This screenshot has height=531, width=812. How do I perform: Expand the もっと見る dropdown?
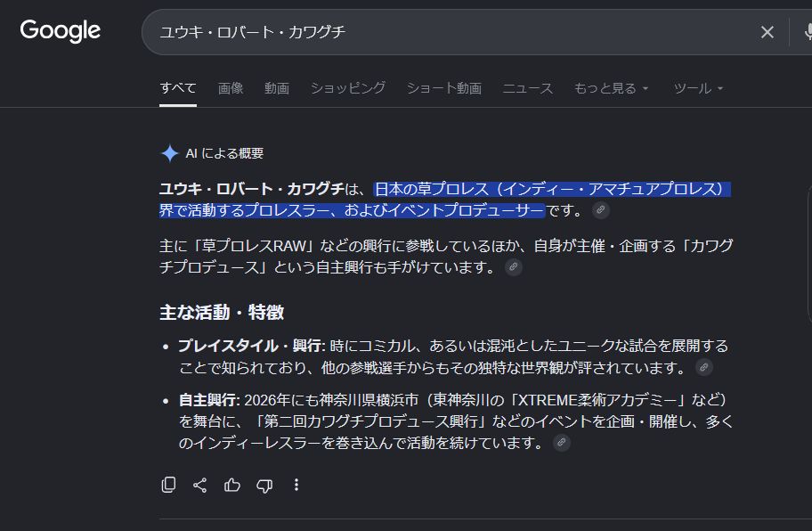pyautogui.click(x=611, y=88)
